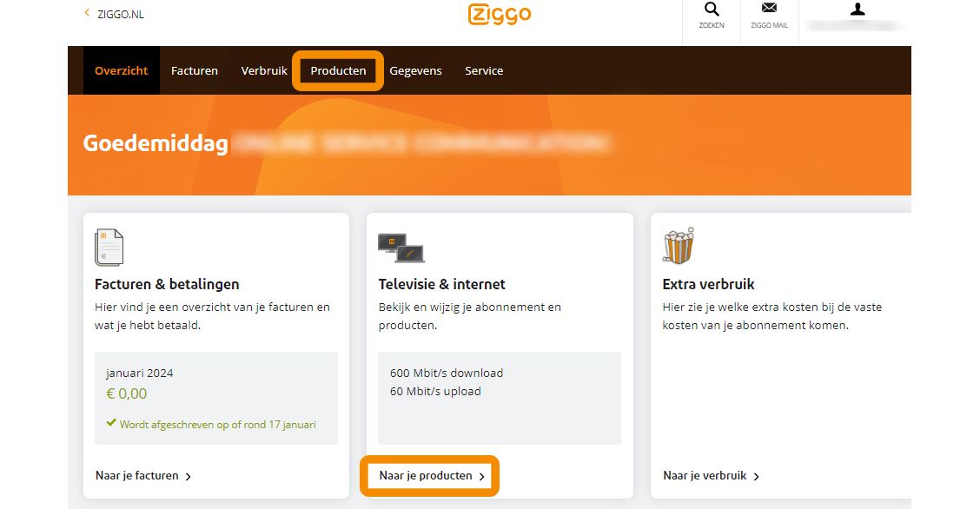Click the 'Naar je facturen' link
The height and width of the screenshot is (509, 980).
point(143,476)
